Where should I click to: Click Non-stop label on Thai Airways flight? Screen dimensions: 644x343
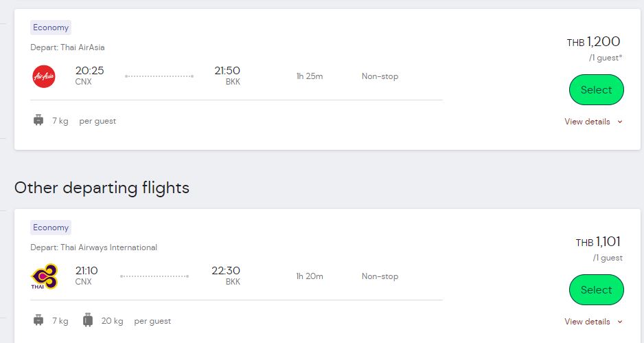(x=380, y=276)
